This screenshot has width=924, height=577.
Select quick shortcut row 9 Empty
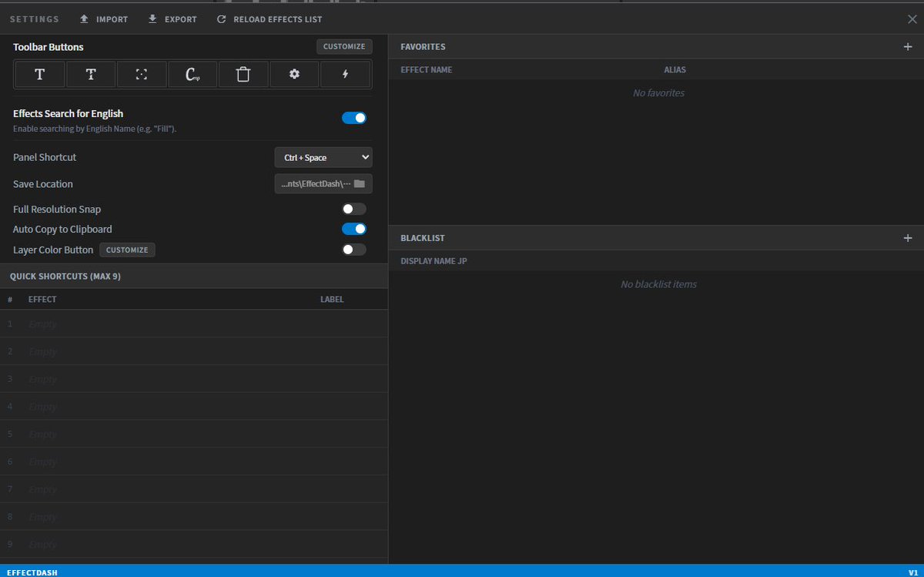[194, 545]
